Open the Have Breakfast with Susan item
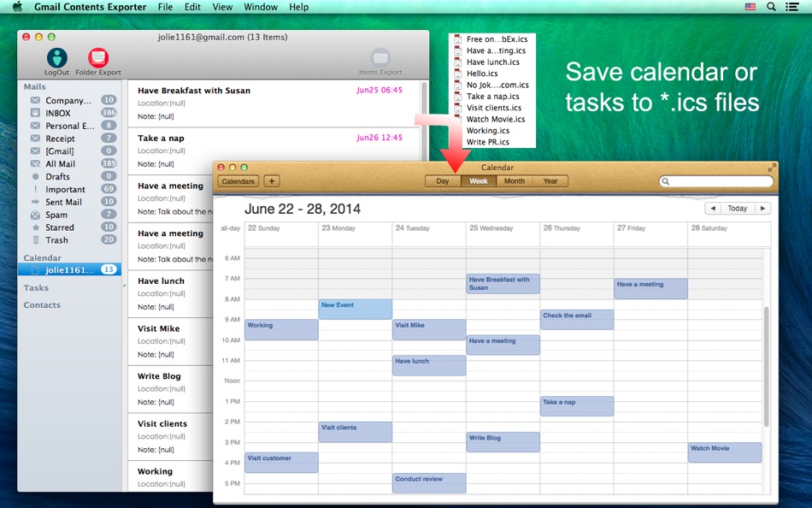This screenshot has height=508, width=812. [274, 103]
